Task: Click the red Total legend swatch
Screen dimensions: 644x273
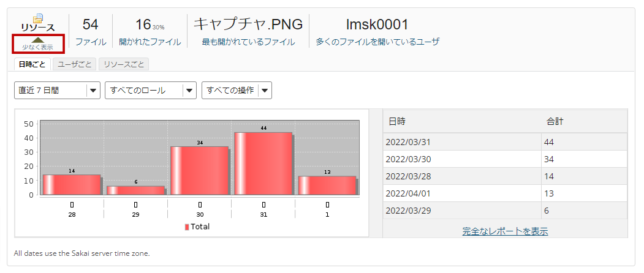Action: click(x=187, y=226)
